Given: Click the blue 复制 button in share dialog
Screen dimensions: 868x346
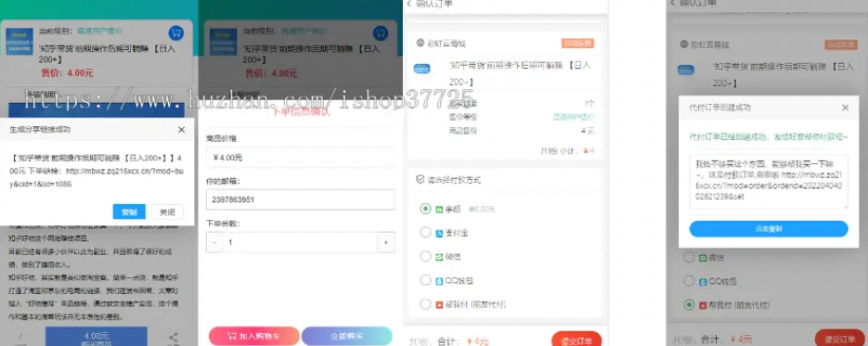Looking at the screenshot, I should point(129,212).
